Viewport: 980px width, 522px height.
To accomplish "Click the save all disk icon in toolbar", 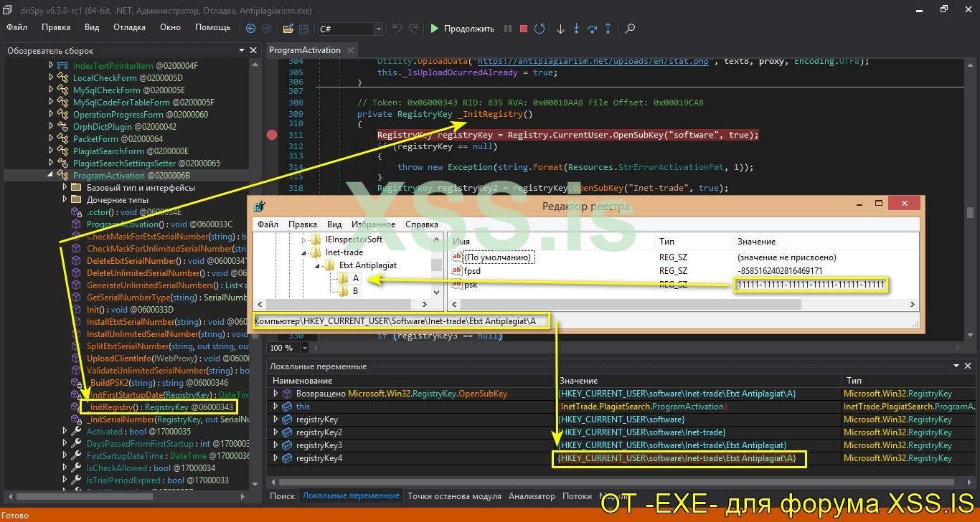I will click(303, 29).
